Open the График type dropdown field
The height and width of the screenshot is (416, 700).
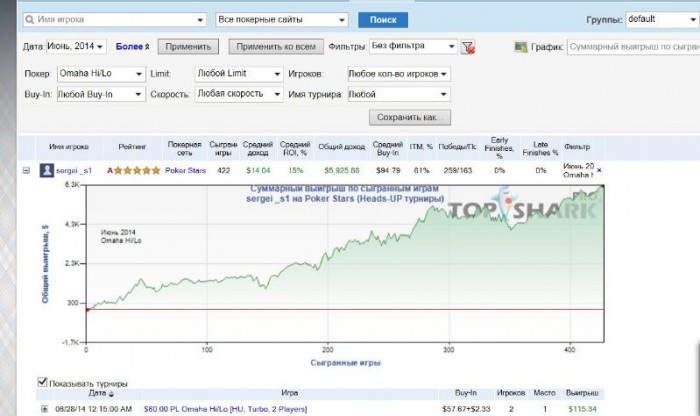[633, 47]
